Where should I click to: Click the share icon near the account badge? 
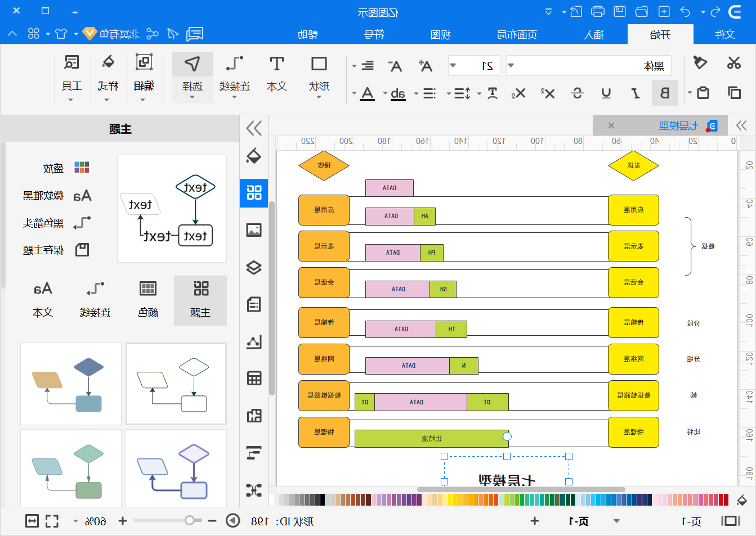[x=153, y=34]
